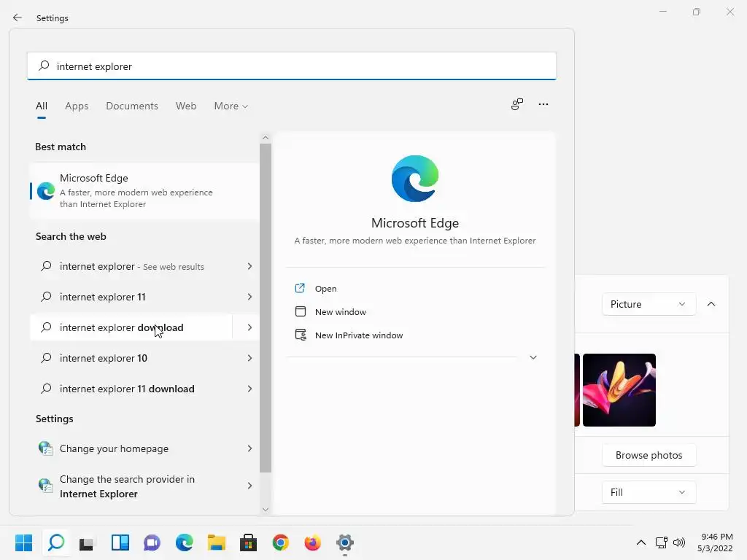Switch to the Apps tab
This screenshot has height=560, width=747.
(x=77, y=106)
